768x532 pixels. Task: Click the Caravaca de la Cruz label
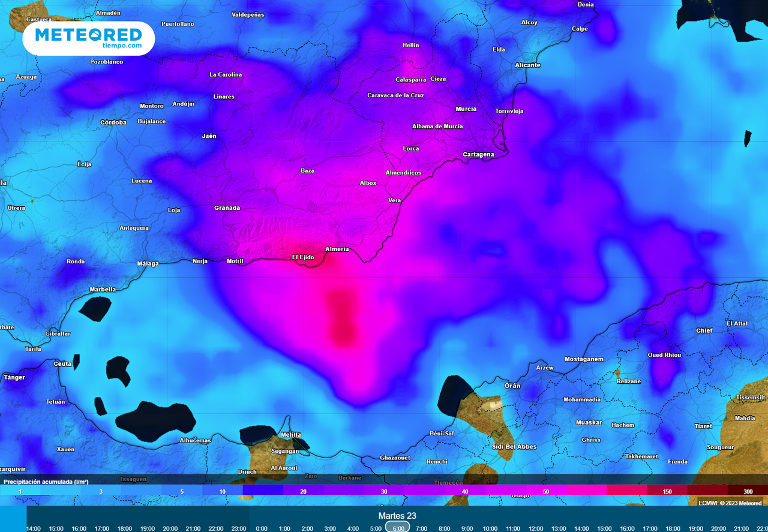pos(395,95)
